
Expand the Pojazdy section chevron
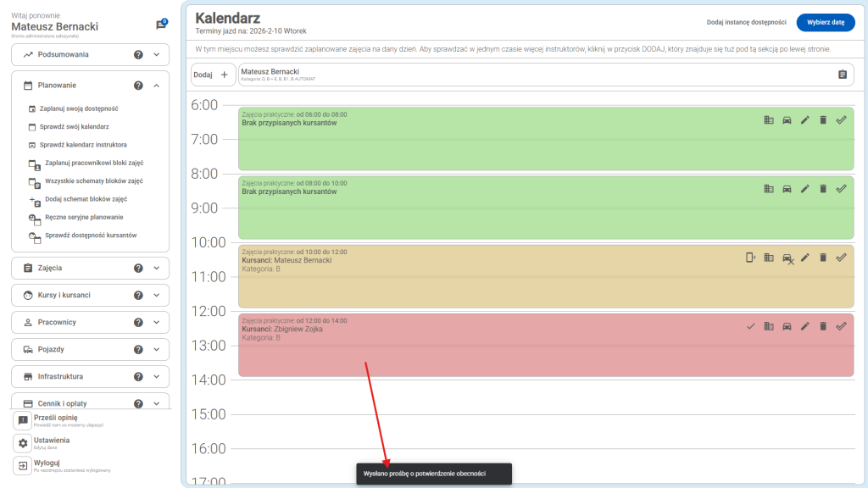157,350
